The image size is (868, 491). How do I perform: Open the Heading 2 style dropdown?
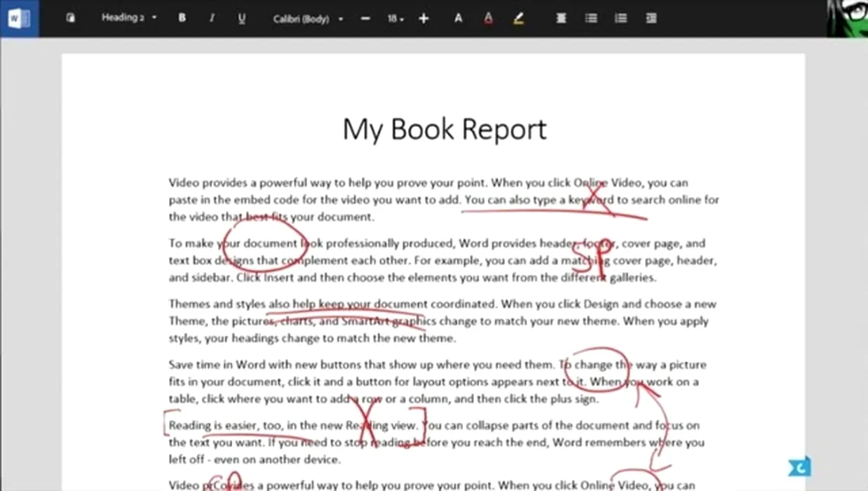(x=129, y=18)
